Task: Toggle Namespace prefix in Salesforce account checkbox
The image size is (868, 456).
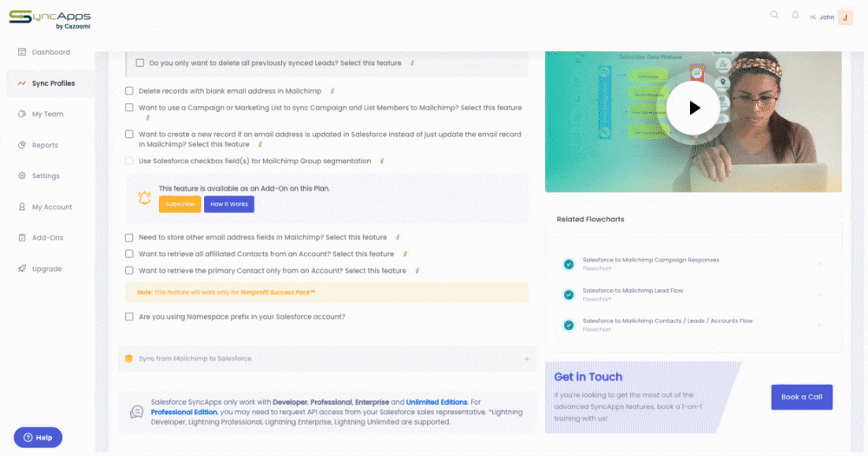Action: tap(129, 317)
